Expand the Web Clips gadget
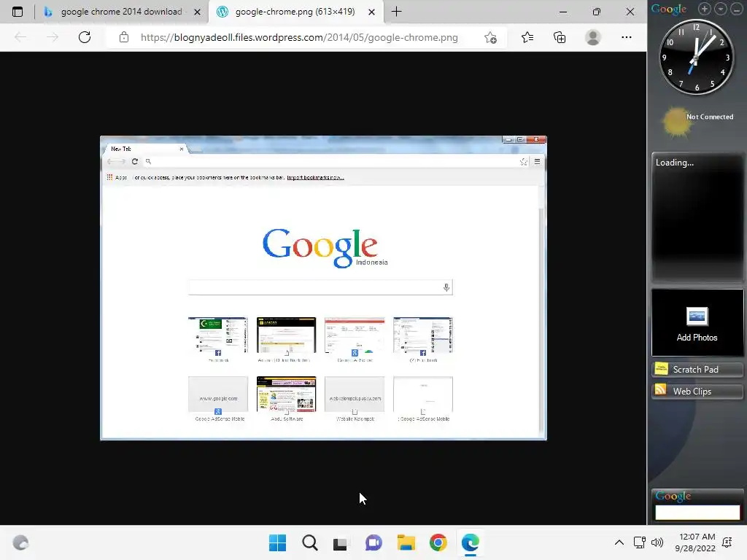Image resolution: width=747 pixels, height=560 pixels. click(x=697, y=391)
